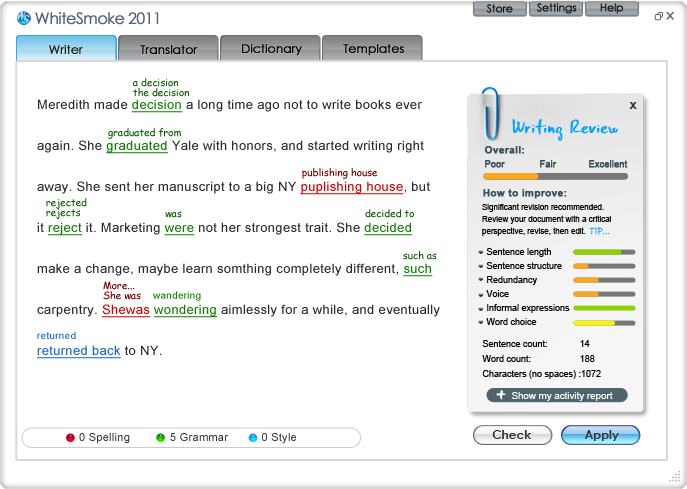Open the Store menu
The width and height of the screenshot is (687, 489).
click(x=499, y=8)
